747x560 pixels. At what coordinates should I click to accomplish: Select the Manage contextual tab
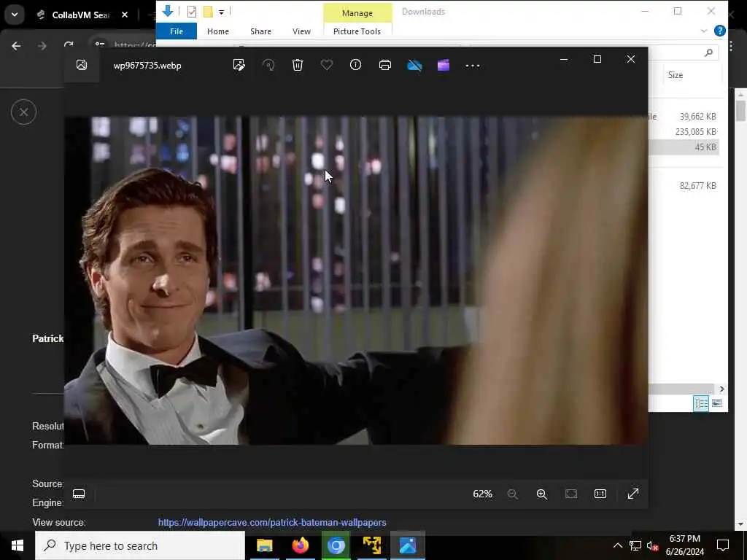pos(357,13)
